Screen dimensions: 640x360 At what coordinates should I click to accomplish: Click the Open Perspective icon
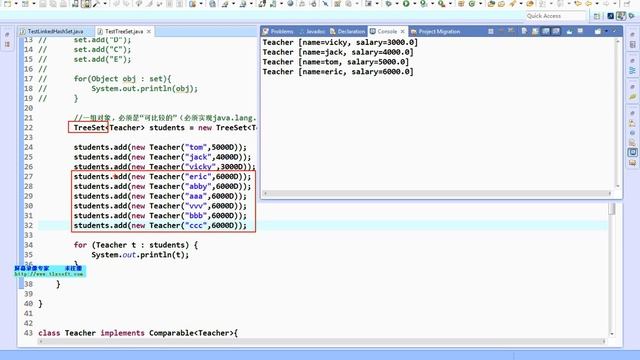point(597,16)
